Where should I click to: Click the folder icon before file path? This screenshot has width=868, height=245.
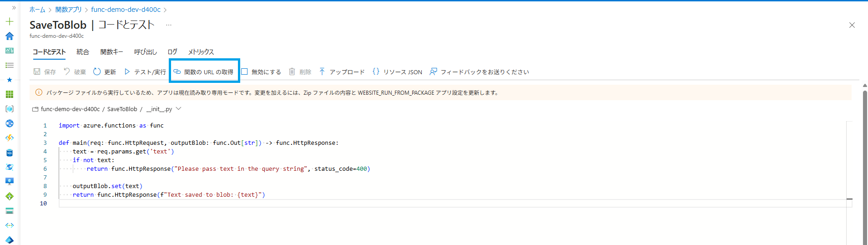click(35, 109)
